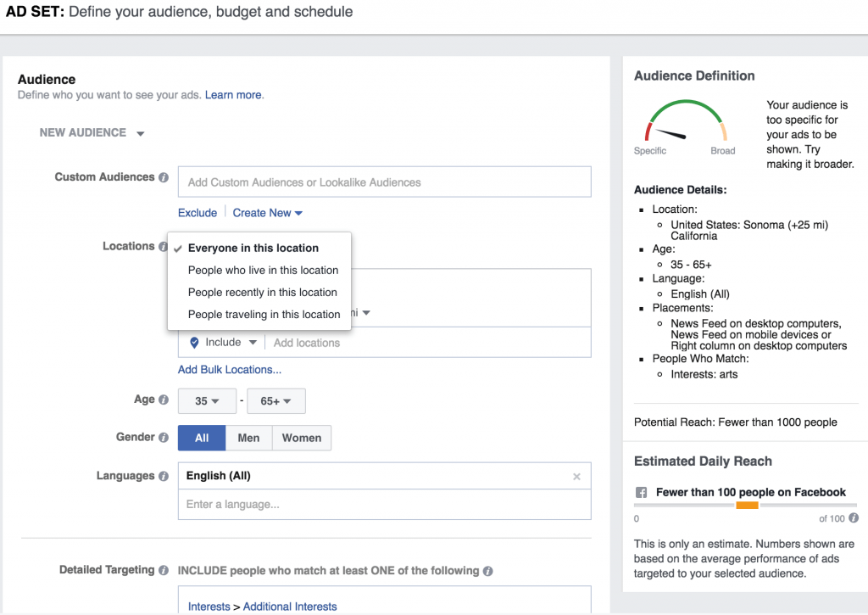Select the Men gender option
Image resolution: width=868 pixels, height=615 pixels.
click(248, 438)
